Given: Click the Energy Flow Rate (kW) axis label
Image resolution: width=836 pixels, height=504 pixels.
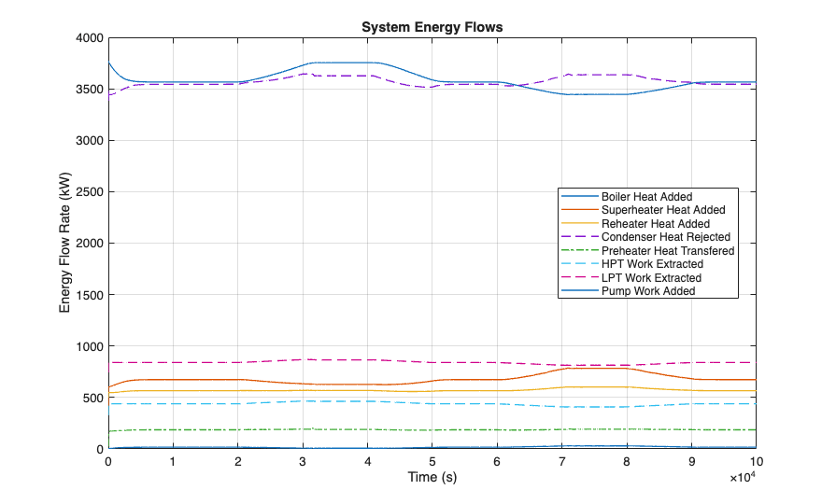Looking at the screenshot, I should (64, 243).
